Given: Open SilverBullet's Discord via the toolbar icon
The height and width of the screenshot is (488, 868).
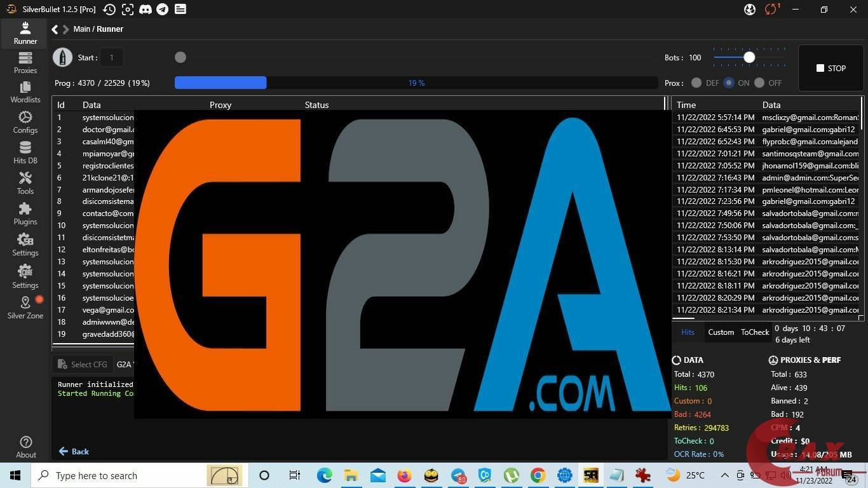Looking at the screenshot, I should tap(146, 9).
